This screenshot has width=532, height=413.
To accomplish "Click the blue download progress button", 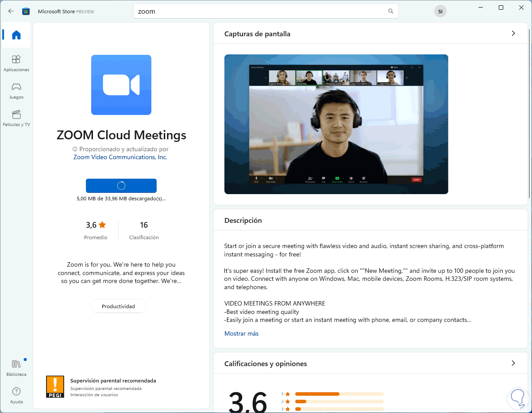I will pos(121,186).
